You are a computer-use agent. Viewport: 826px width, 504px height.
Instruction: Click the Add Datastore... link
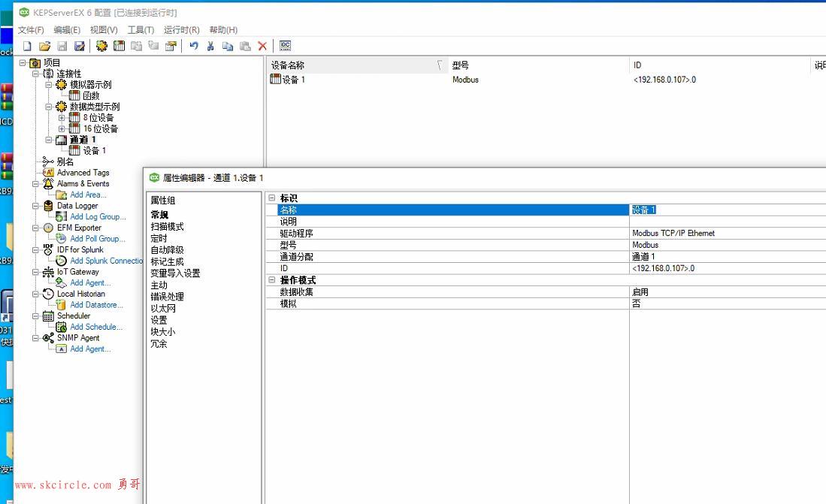(96, 304)
